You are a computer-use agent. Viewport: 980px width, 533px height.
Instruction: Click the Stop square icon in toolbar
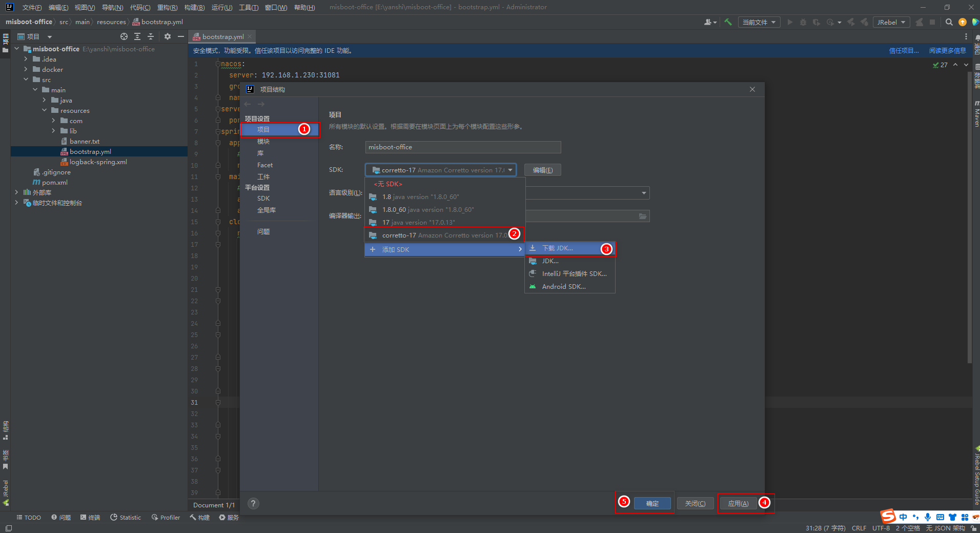click(x=932, y=22)
